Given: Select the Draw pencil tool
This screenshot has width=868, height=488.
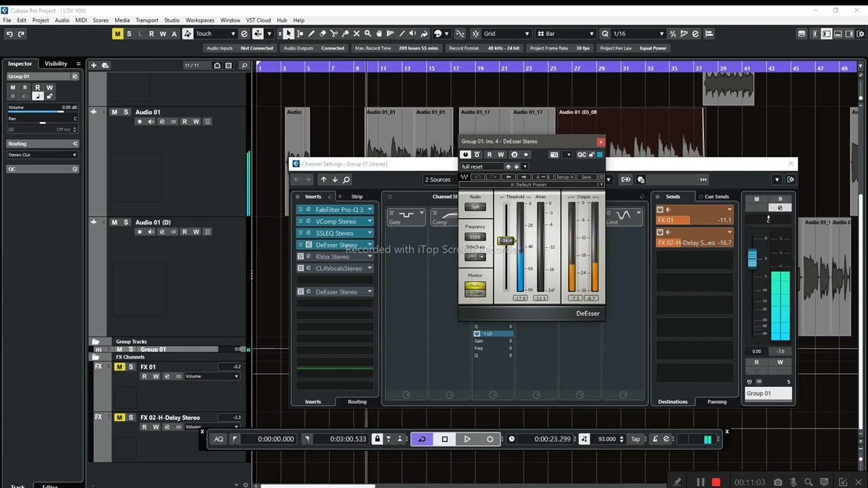Looking at the screenshot, I should 311,33.
